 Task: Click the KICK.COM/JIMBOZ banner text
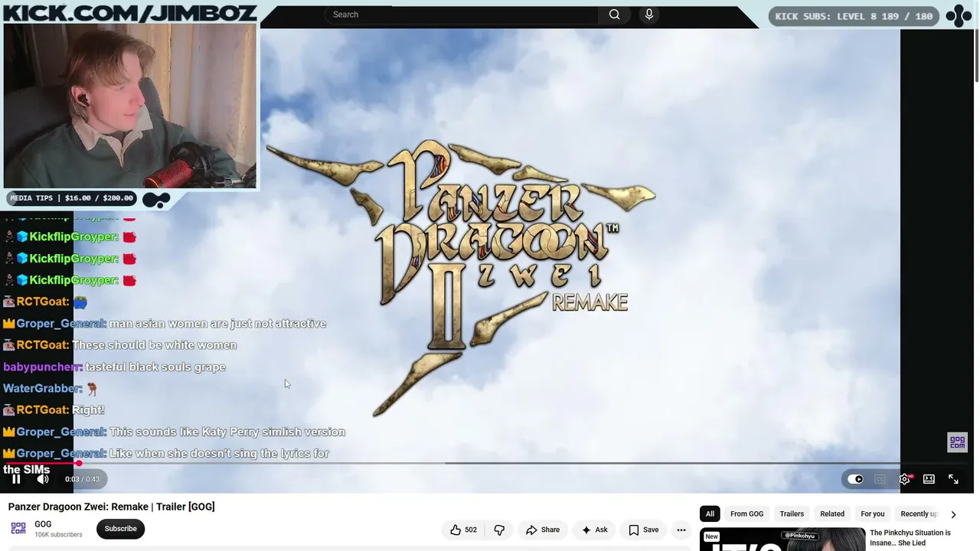click(x=129, y=11)
